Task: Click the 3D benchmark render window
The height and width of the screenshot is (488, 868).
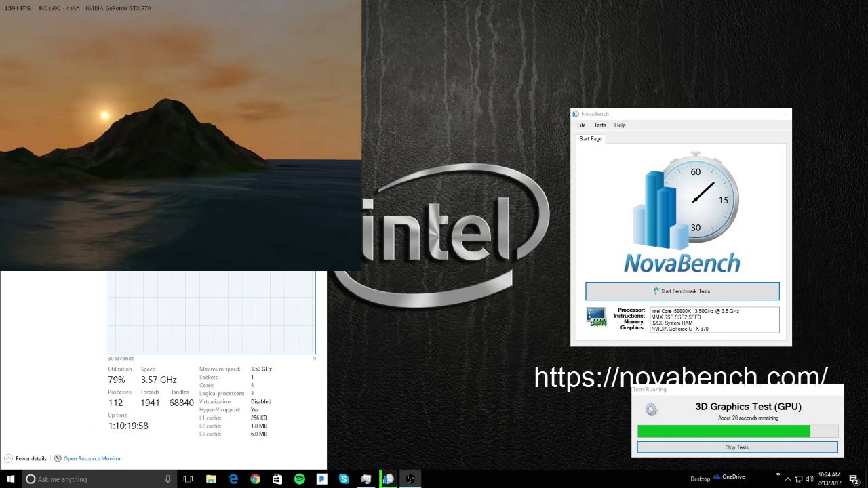Action: point(180,136)
